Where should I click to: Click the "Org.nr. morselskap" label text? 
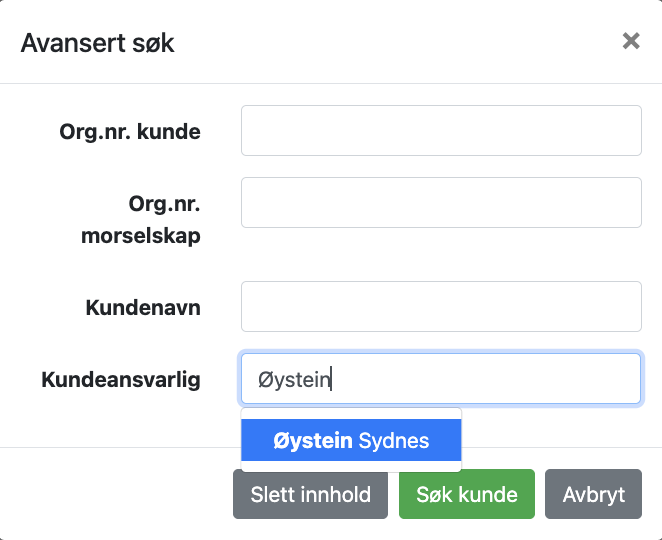coord(141,220)
